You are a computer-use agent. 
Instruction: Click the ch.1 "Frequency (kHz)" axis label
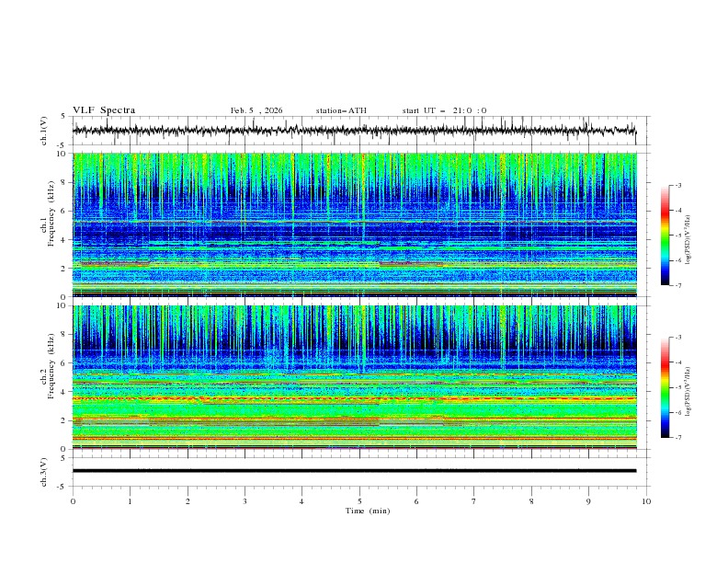[x=51, y=213]
